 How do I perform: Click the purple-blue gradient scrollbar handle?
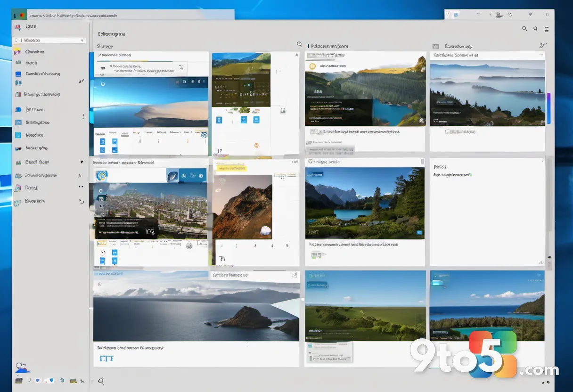coord(548,108)
